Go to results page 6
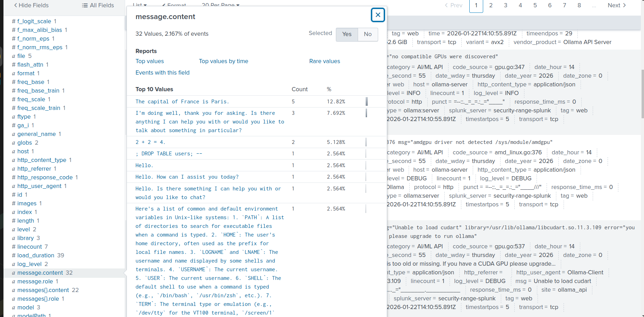Viewport: 644px width, 317px height. point(550,5)
